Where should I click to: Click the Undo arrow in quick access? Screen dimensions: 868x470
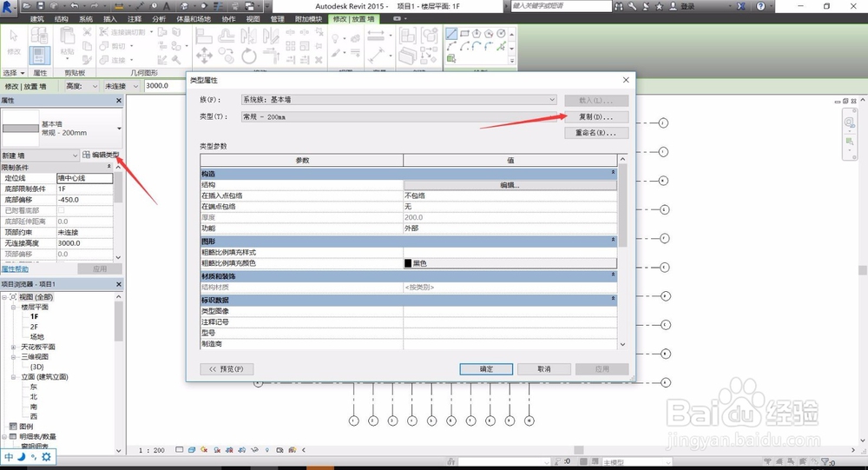[74, 6]
